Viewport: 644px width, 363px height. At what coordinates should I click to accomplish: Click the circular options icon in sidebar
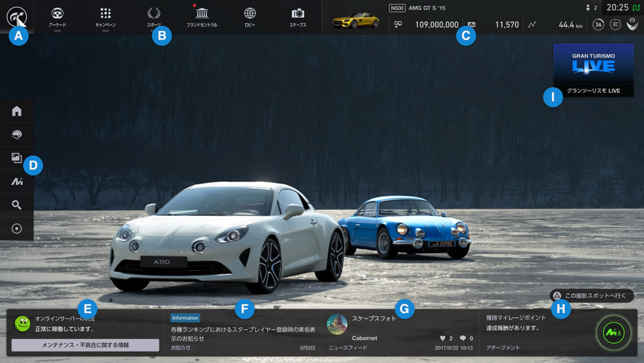[16, 229]
